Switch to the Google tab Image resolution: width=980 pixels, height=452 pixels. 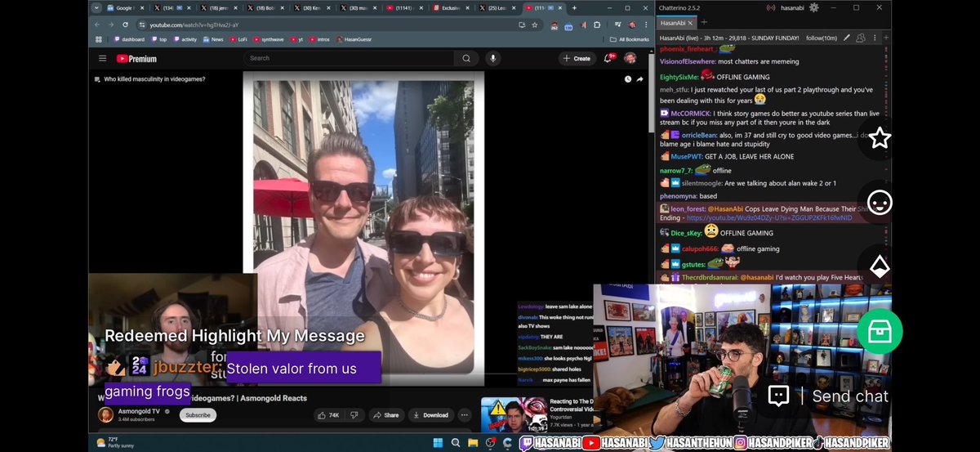(127, 7)
